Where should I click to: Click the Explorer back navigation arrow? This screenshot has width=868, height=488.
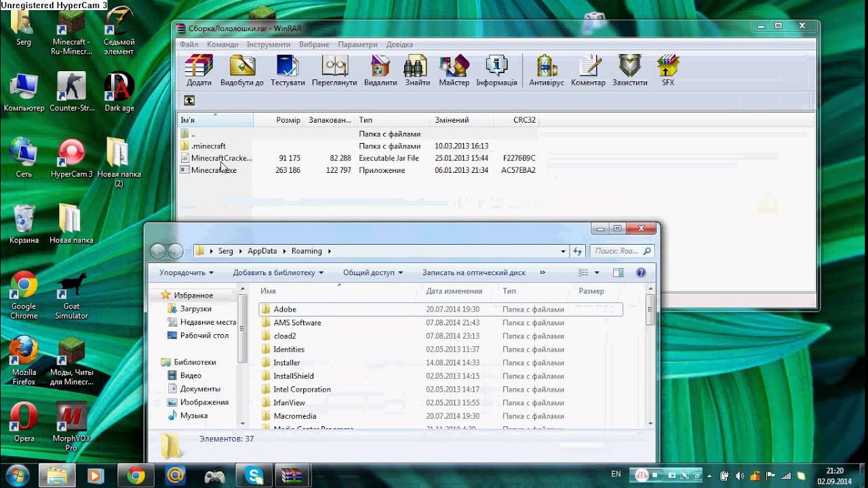[158, 251]
